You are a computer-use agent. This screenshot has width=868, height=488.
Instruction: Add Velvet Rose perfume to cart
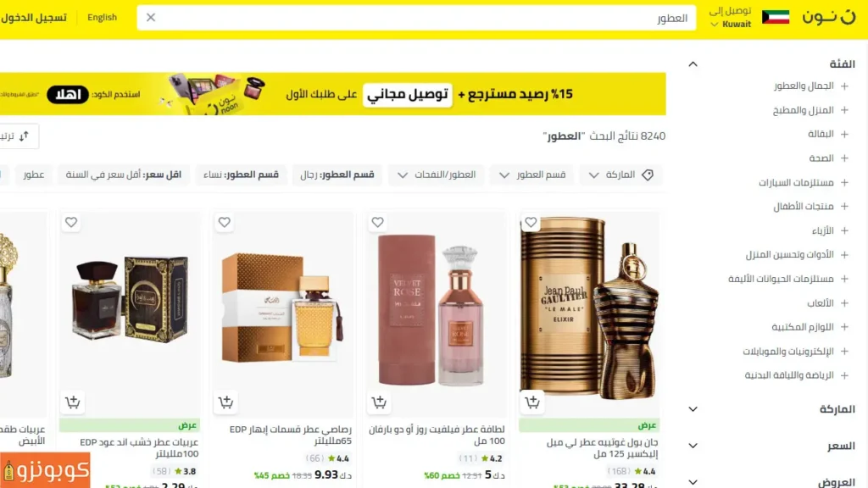379,402
